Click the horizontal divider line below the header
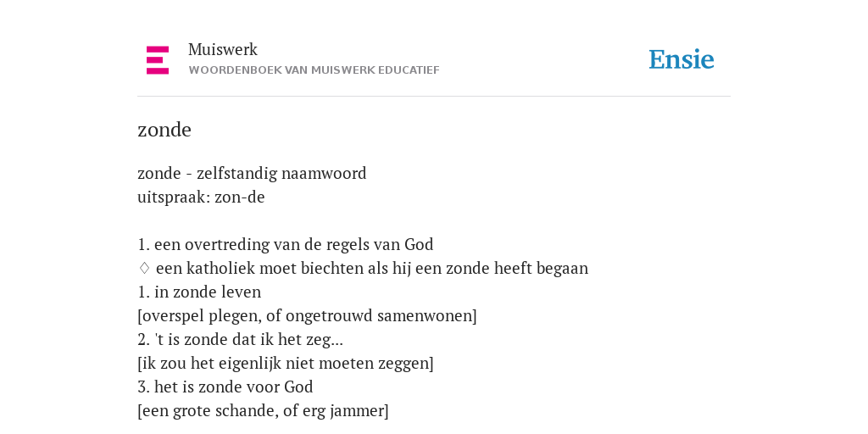This screenshot has height=434, width=868. 434,97
